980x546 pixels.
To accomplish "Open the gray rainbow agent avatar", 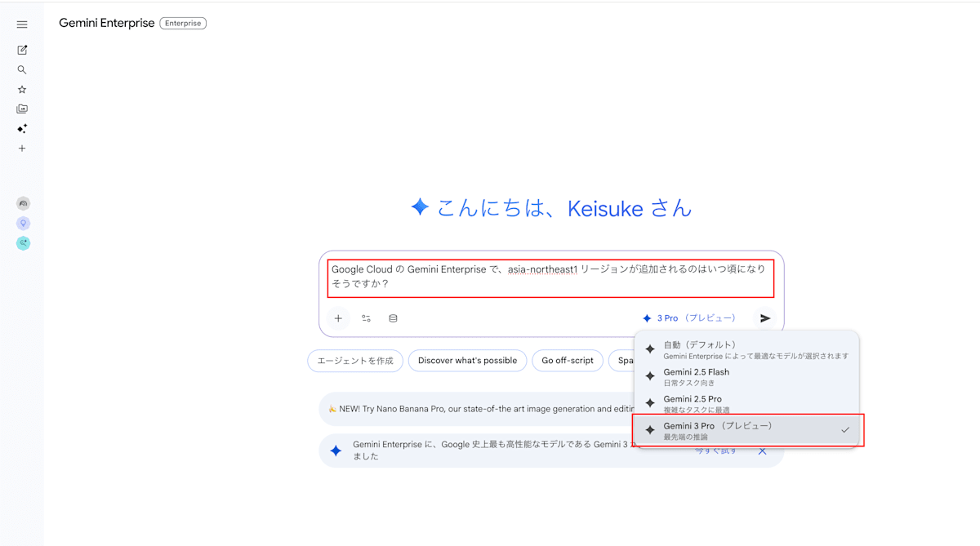I will [x=23, y=204].
